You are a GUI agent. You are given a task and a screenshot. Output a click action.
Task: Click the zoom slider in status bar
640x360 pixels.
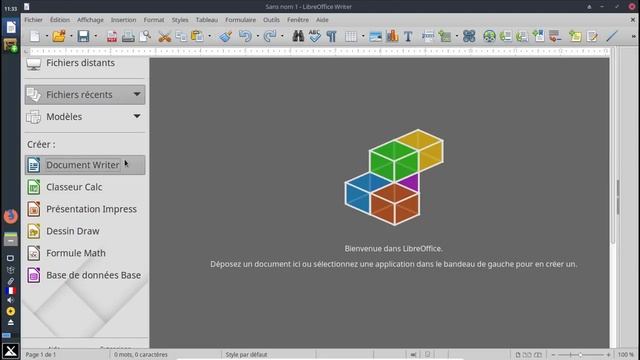click(580, 355)
